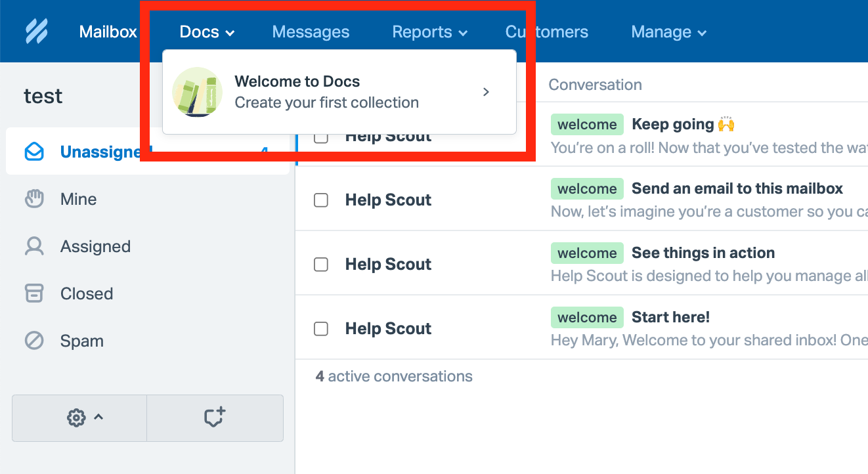
Task: Click preview text 'Help Scout is designed to help'
Action: 709,276
